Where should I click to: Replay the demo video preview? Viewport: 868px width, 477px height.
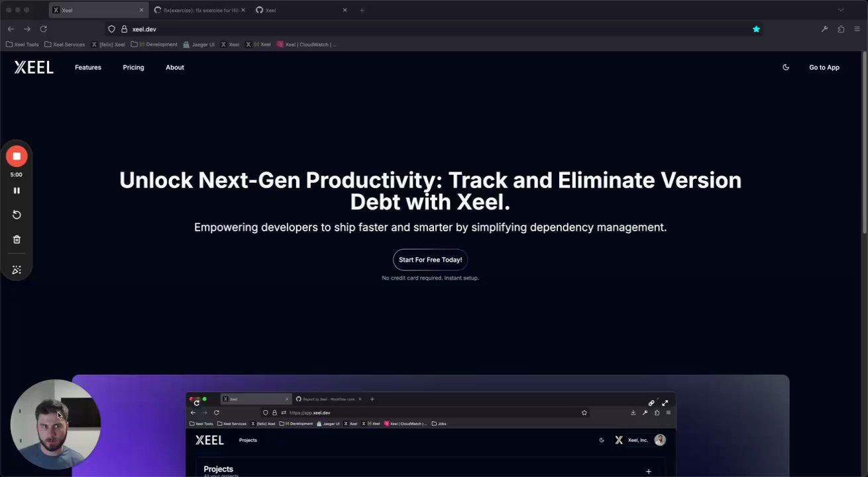tap(196, 403)
